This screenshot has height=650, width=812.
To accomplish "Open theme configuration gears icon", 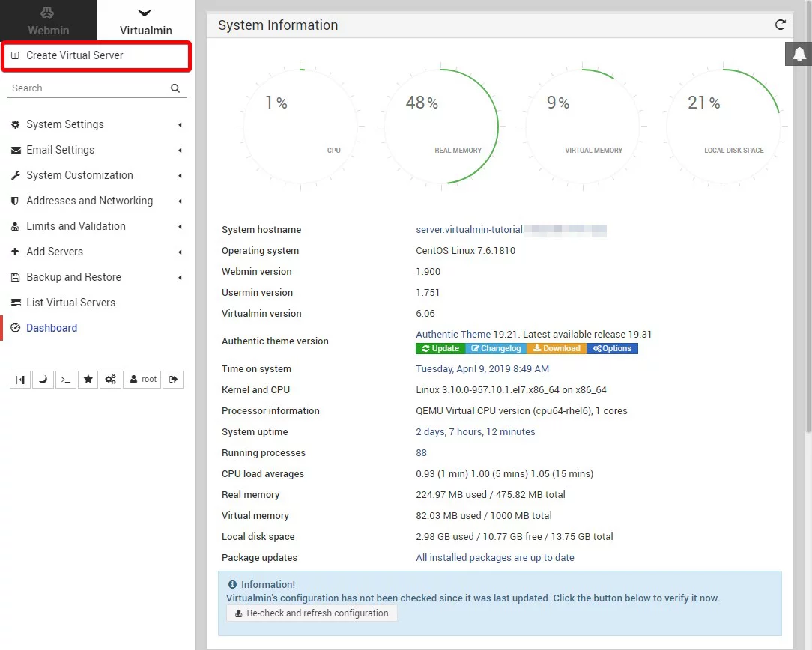I will 110,380.
